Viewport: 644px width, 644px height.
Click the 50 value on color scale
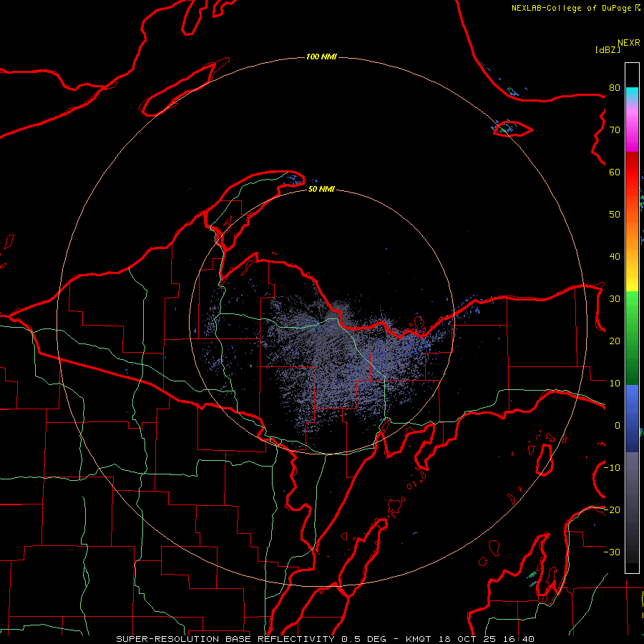[x=615, y=215]
